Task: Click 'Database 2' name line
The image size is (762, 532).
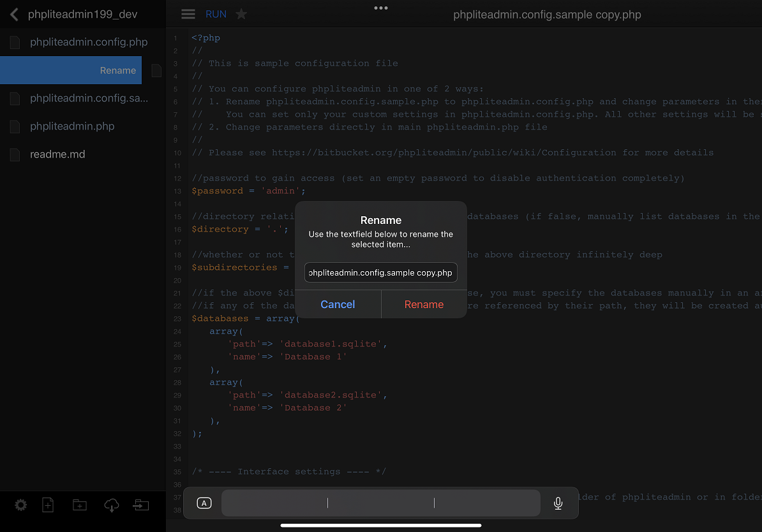Action: pyautogui.click(x=287, y=408)
